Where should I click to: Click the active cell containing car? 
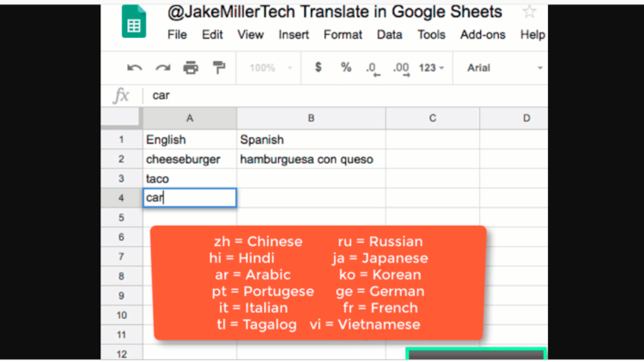click(x=190, y=198)
